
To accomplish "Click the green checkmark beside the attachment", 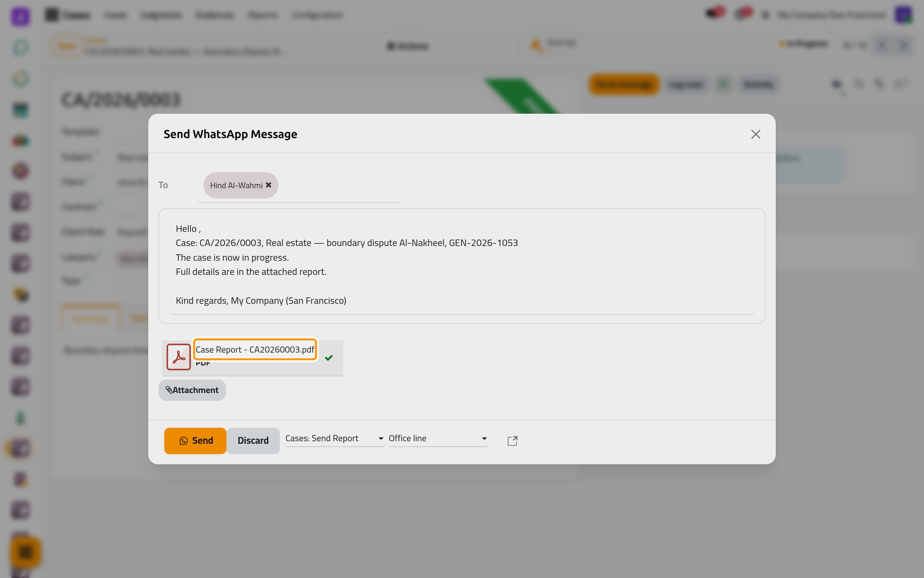I will [x=329, y=358].
